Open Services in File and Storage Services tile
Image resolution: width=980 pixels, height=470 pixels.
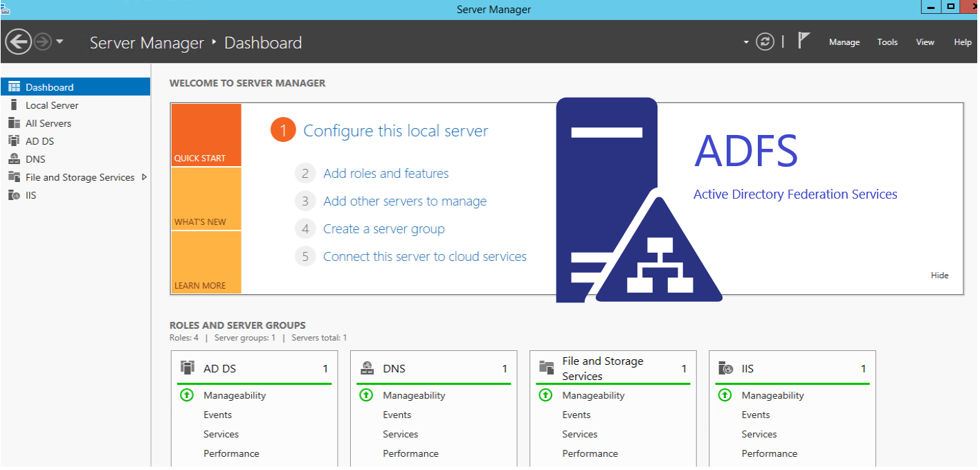point(579,435)
